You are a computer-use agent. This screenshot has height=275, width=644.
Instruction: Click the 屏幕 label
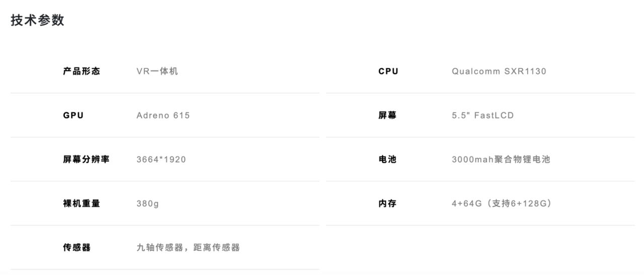click(x=387, y=116)
